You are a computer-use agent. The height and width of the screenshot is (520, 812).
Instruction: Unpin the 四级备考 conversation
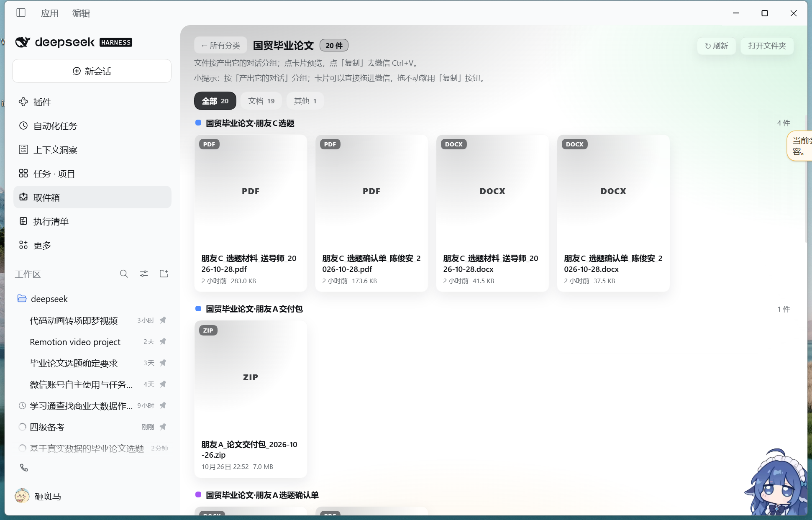(x=163, y=427)
